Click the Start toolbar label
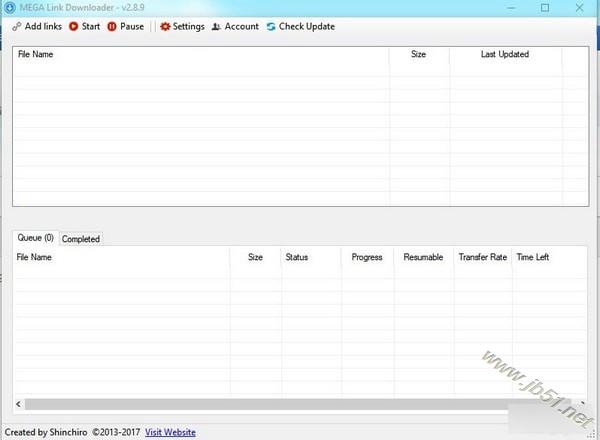 coord(91,26)
